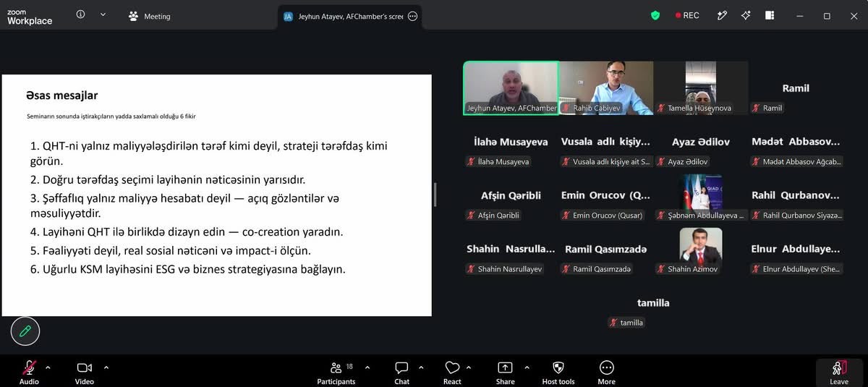
Task: Click the REC recording indicator
Action: click(687, 15)
